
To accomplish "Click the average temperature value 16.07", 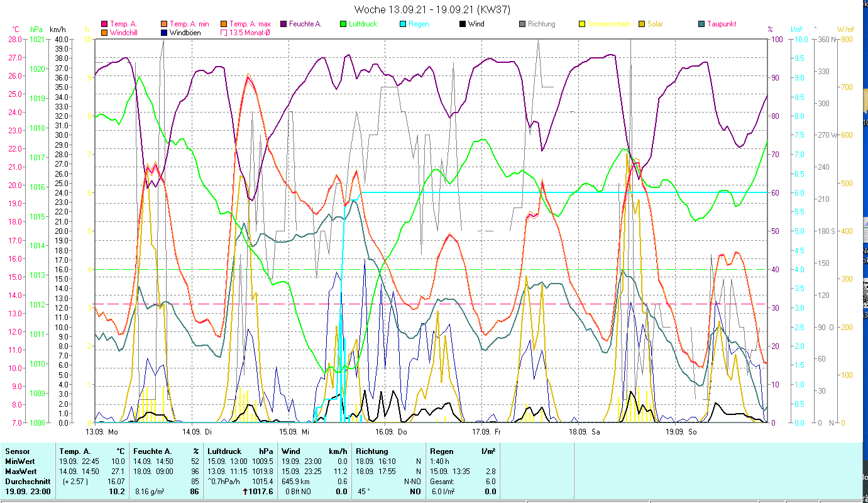I will tap(116, 482).
